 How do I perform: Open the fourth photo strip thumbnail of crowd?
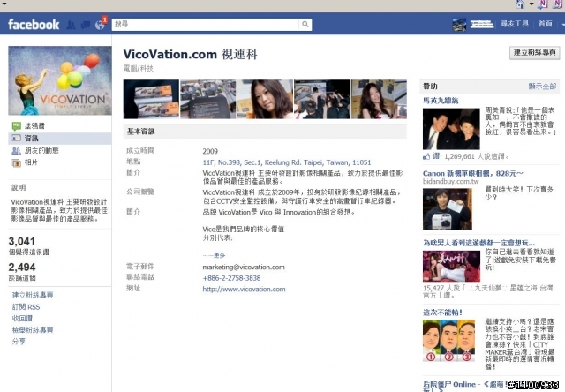321,99
